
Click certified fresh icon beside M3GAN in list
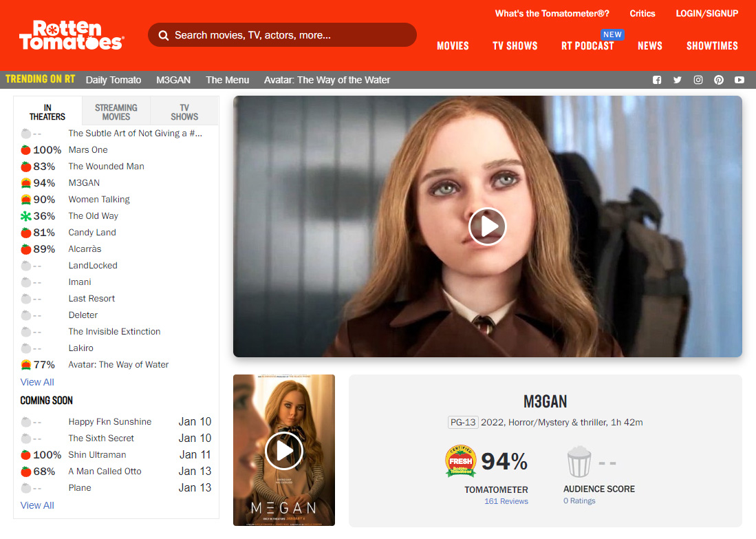pyautogui.click(x=26, y=183)
